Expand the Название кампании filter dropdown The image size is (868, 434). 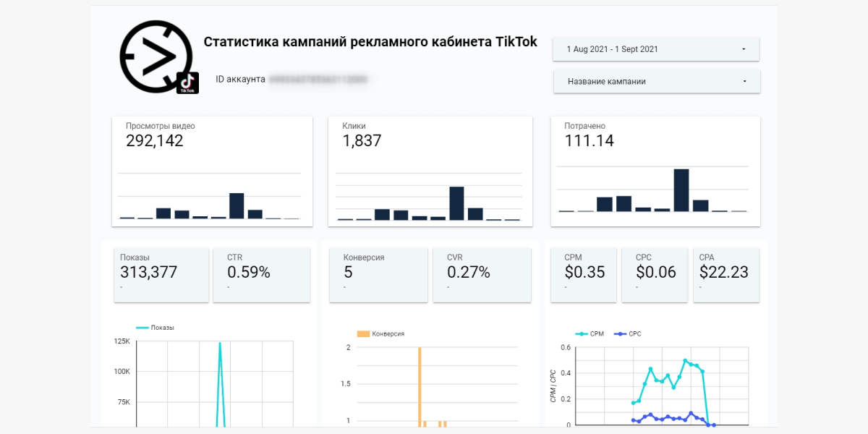(656, 82)
